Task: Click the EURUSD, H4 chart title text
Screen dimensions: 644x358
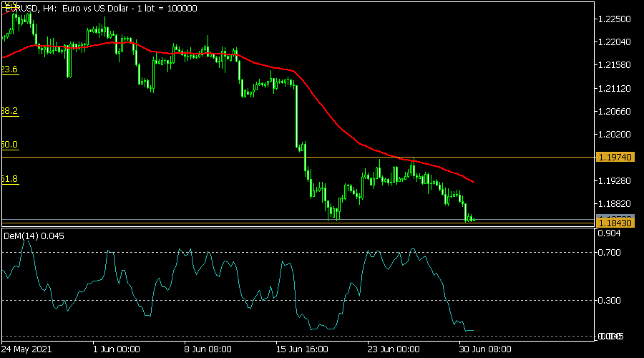Action: point(101,8)
